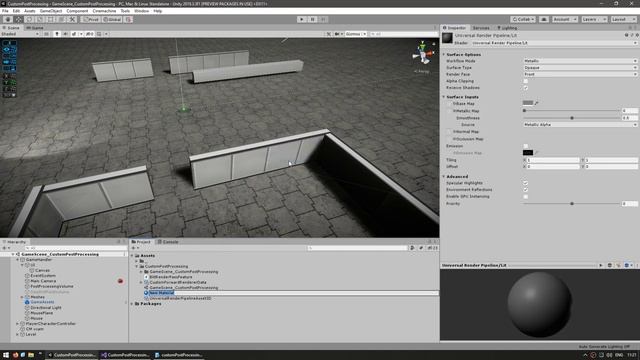Image resolution: width=640 pixels, height=360 pixels.
Task: Adjust the Metallic Map slider
Action: 571,111
